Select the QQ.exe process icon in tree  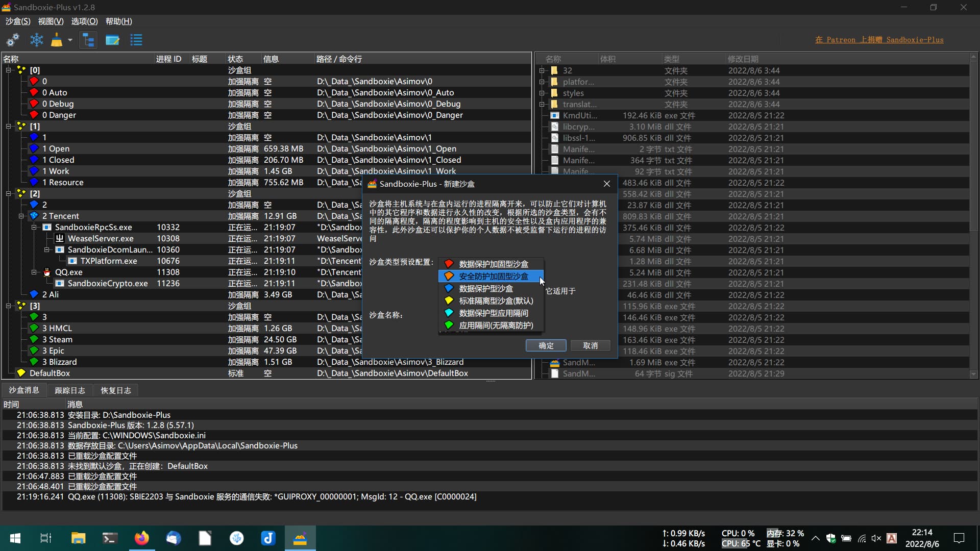pyautogui.click(x=47, y=272)
